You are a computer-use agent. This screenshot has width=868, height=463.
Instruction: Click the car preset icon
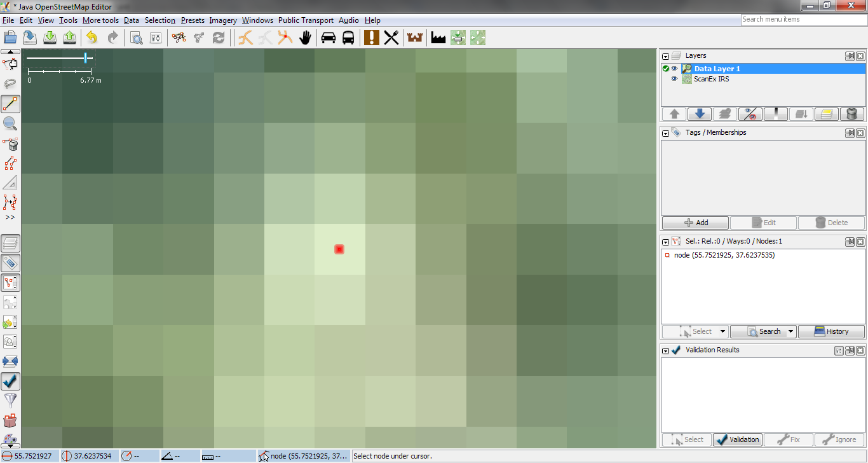pyautogui.click(x=329, y=38)
